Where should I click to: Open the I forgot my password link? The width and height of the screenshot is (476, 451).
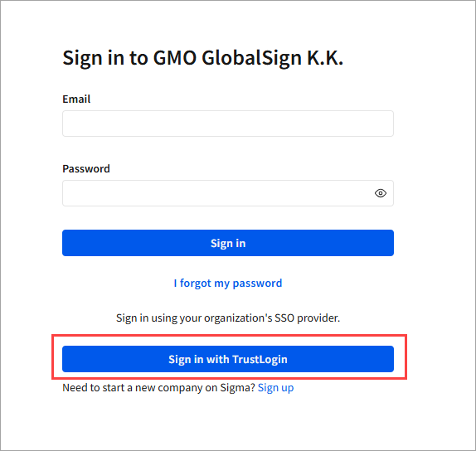(x=228, y=284)
